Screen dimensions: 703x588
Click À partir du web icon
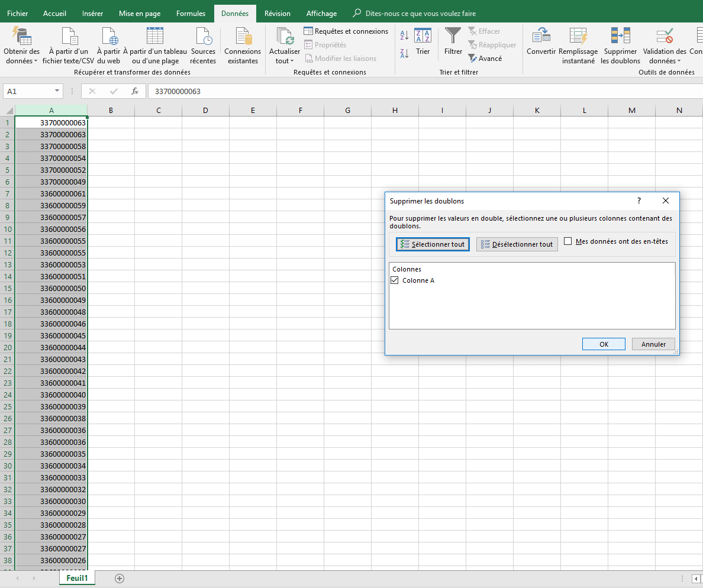[x=109, y=37]
